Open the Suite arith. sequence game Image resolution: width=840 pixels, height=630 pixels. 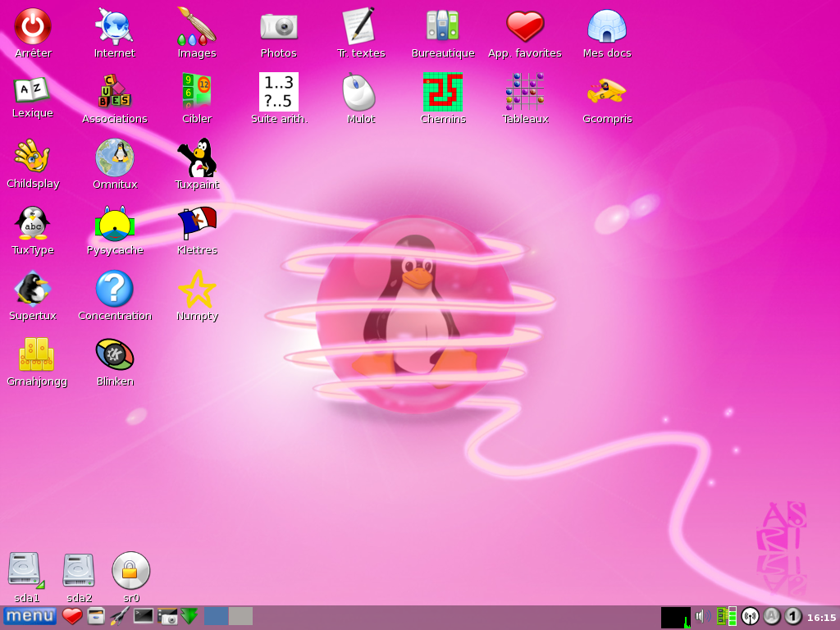tap(279, 92)
